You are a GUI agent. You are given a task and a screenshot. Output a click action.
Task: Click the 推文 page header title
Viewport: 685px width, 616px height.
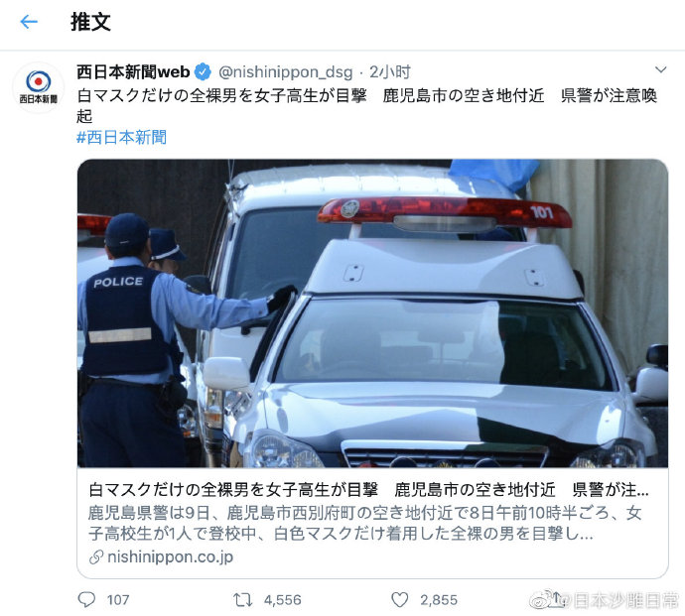pos(91,22)
